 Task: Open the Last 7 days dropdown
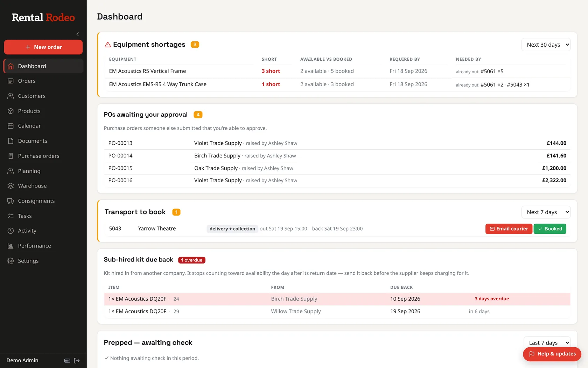pyautogui.click(x=547, y=343)
